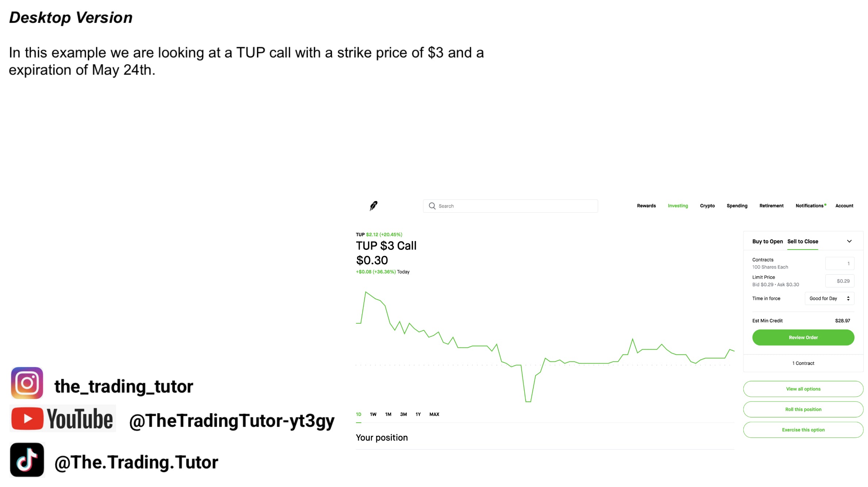Click the green Notifications indicator dot
The width and height of the screenshot is (868, 487).
coord(825,205)
